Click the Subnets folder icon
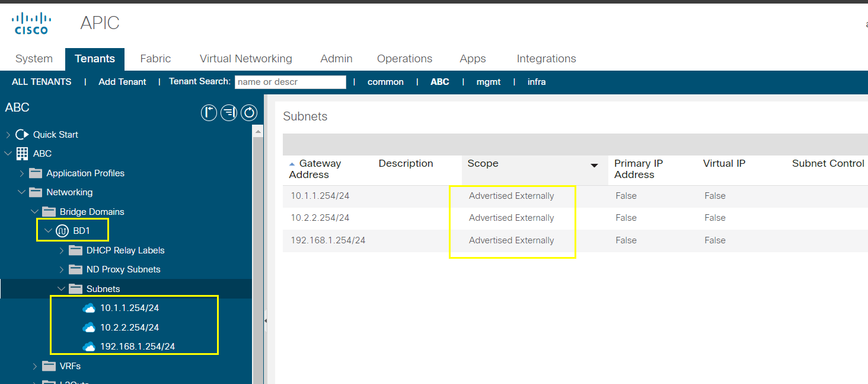Image resolution: width=868 pixels, height=384 pixels. pyautogui.click(x=76, y=289)
